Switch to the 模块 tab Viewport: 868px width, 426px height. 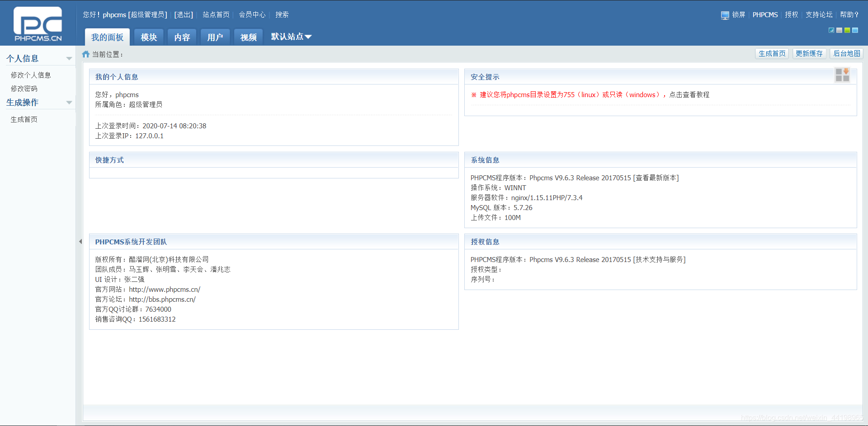148,37
